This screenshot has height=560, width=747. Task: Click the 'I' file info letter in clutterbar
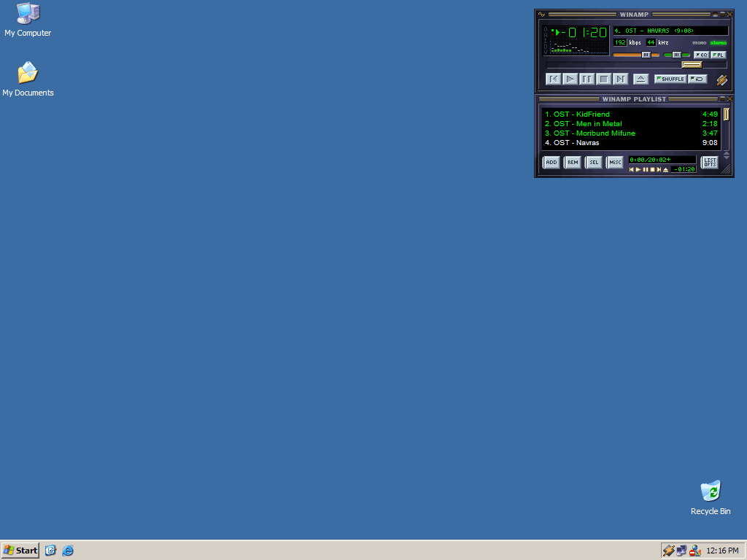(x=546, y=41)
